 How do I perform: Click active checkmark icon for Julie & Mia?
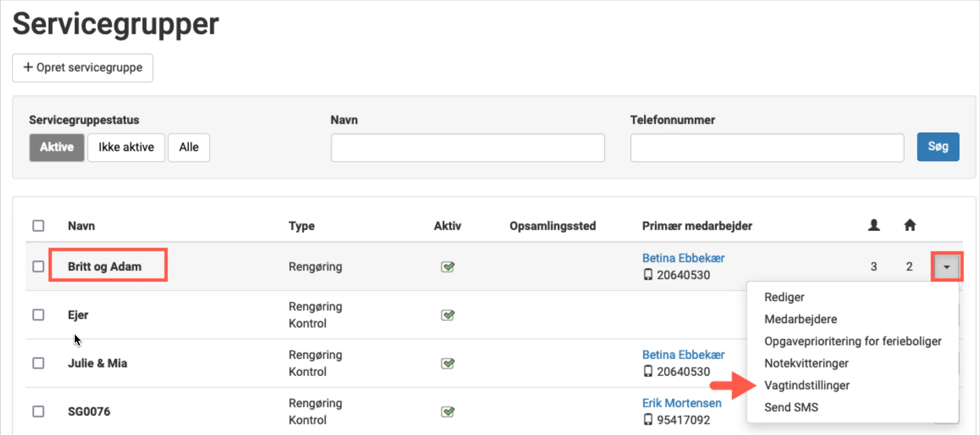tap(447, 363)
